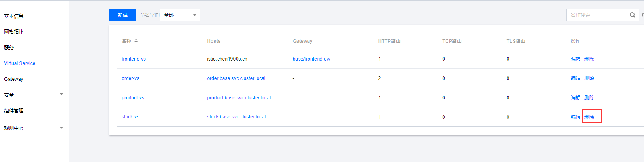Open base/frontend-gw gateway link

click(311, 59)
